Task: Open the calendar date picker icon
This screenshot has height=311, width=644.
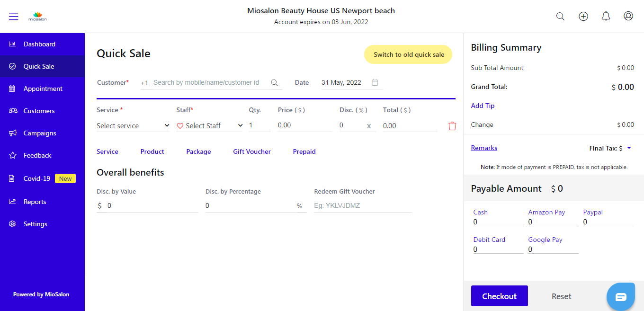Action: pyautogui.click(x=375, y=82)
